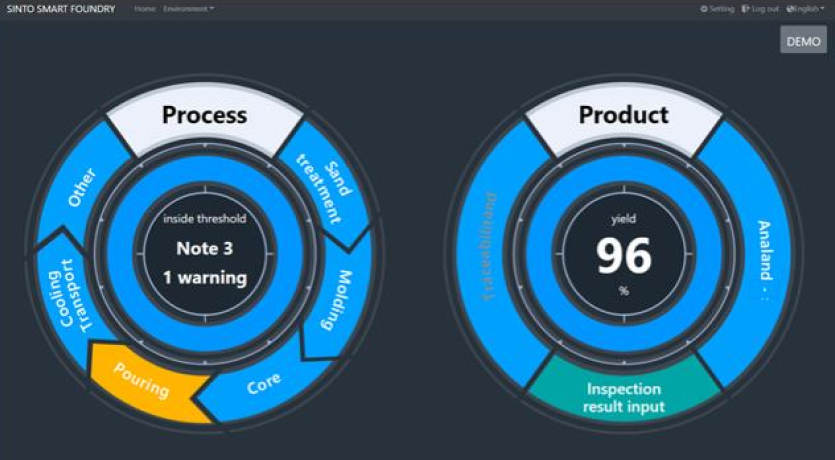Click the globe language icon
Screen dimensions: 835x460
tap(790, 9)
